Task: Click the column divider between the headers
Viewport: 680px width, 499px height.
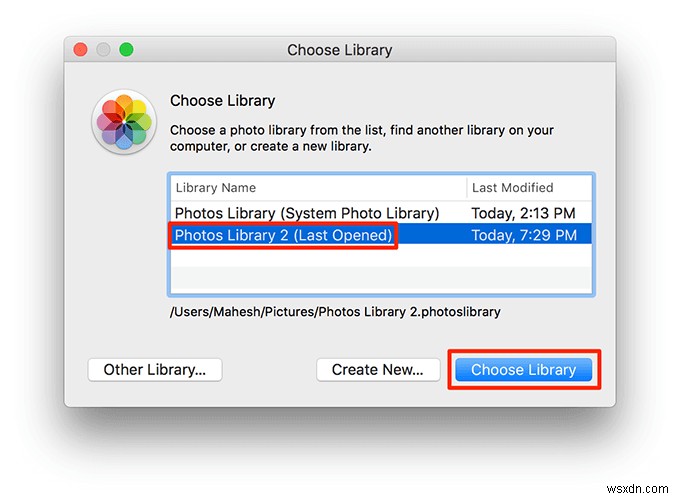Action: tap(466, 187)
